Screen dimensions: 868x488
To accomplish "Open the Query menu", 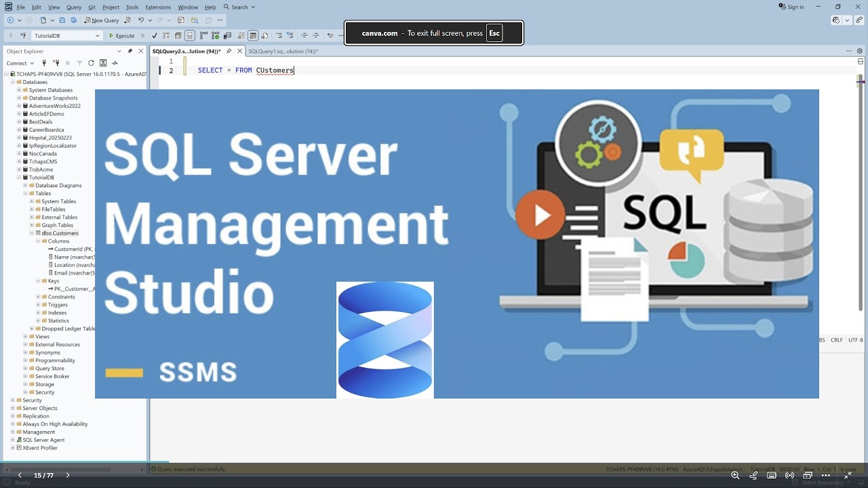I will click(74, 7).
